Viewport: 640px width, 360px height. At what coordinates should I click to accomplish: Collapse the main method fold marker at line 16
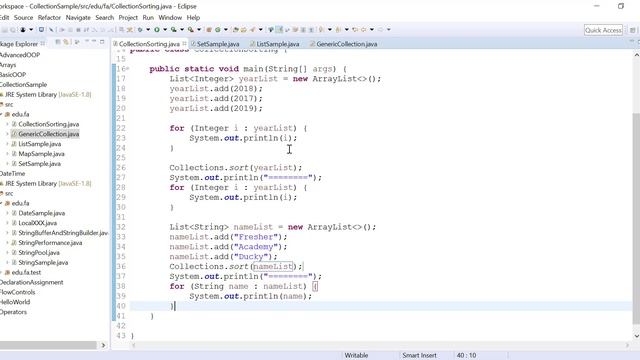(128, 69)
